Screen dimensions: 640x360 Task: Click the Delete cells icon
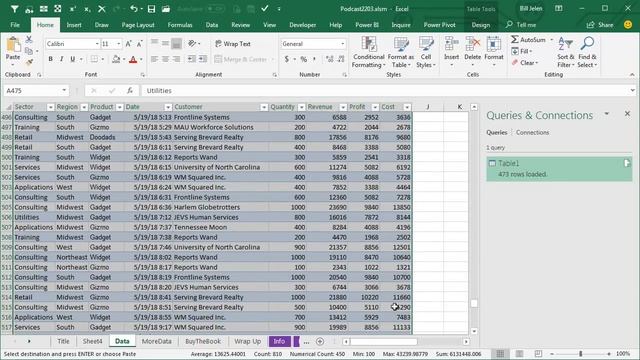(472, 44)
